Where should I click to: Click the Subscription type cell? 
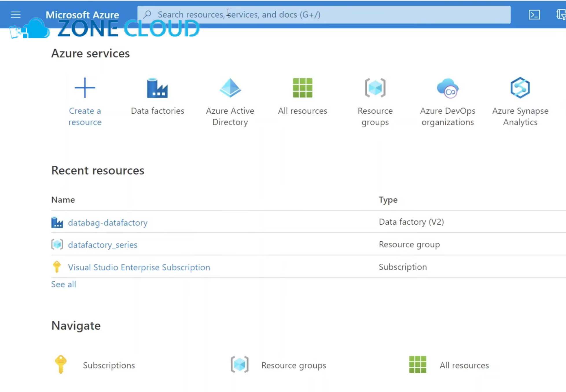point(403,267)
